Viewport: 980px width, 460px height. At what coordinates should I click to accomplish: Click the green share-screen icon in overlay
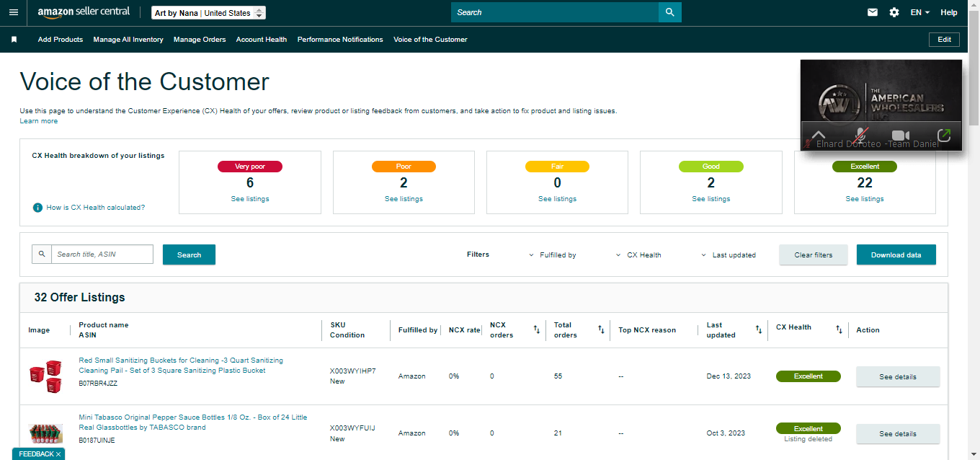[944, 135]
